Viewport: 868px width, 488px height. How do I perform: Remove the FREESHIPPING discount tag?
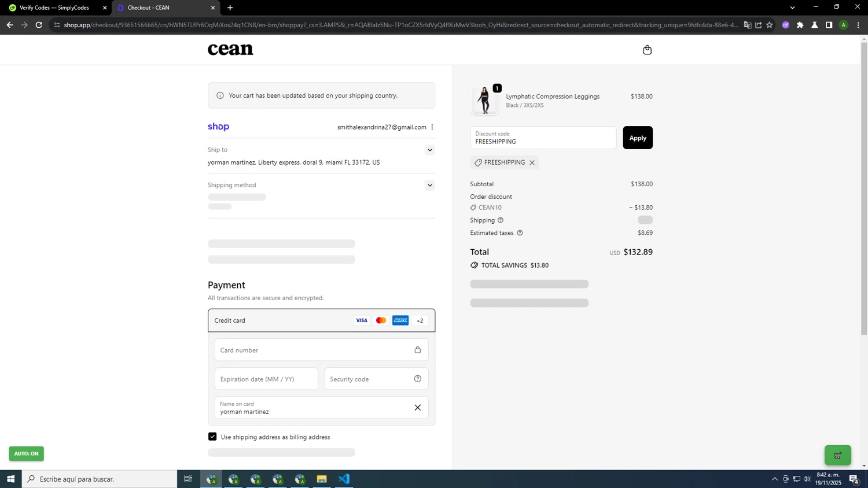(x=532, y=162)
